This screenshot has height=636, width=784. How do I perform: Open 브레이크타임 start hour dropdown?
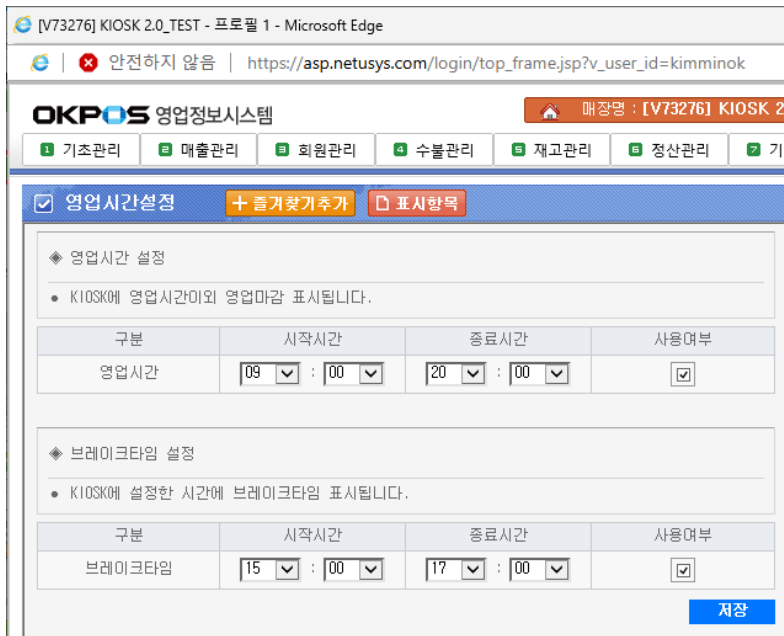tap(287, 569)
